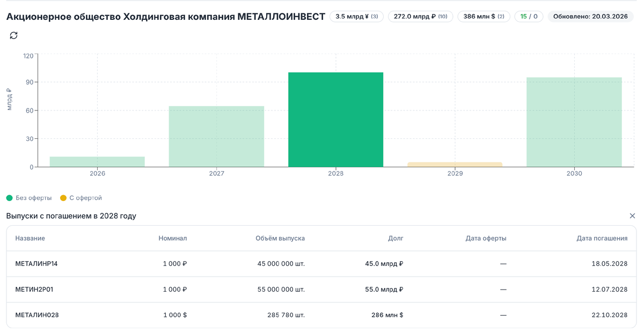The image size is (644, 334).
Task: Click the refresh icon under the company title
Action: [x=13, y=35]
